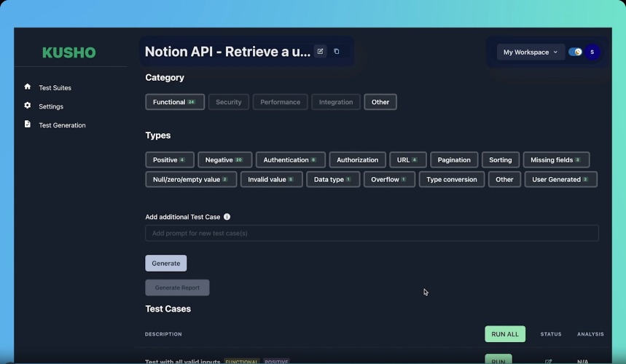Filter by URL type
626x364 pixels.
pos(408,160)
